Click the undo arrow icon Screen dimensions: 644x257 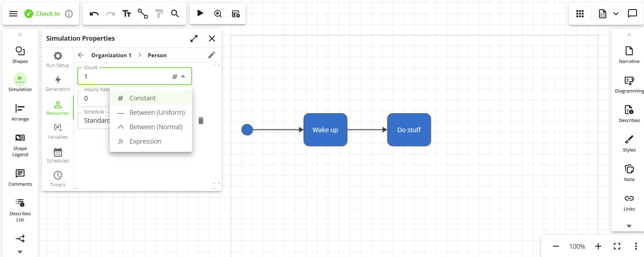[x=94, y=14]
